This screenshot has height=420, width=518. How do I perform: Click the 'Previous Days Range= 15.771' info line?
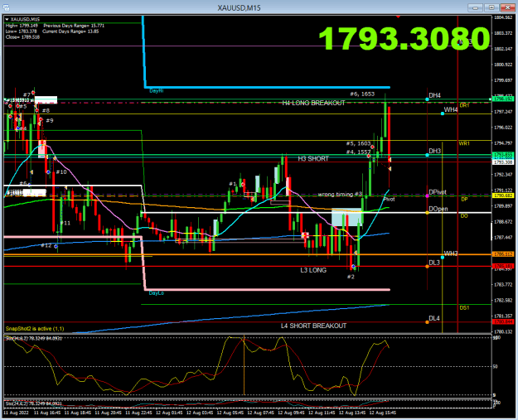pos(74,26)
